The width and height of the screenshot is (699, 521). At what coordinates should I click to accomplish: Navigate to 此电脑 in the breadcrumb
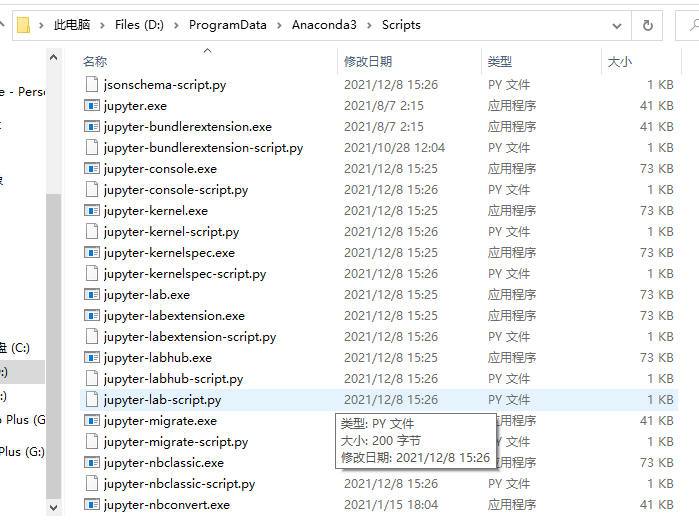point(72,25)
